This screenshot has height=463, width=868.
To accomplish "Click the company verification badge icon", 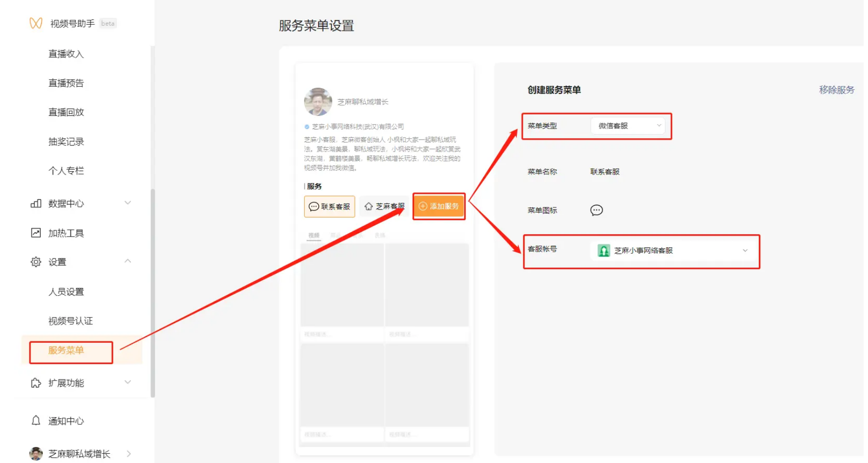I will 307,127.
